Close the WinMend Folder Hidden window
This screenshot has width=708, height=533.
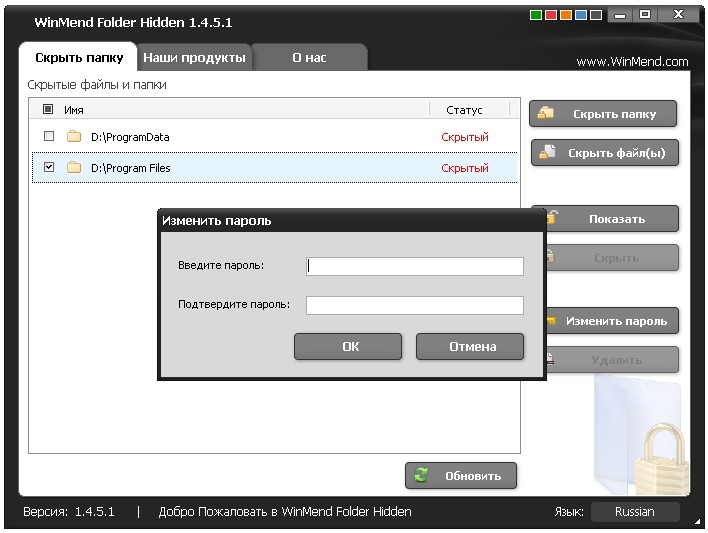(x=678, y=15)
